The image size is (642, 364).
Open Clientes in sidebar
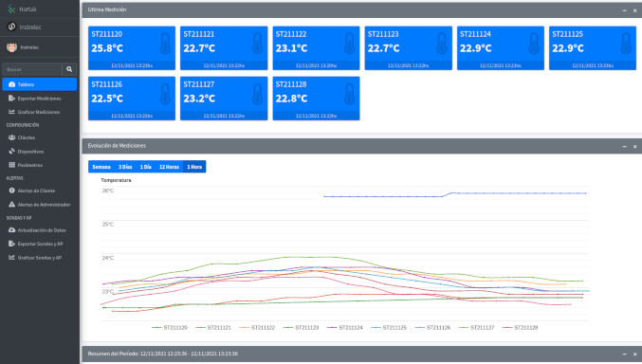click(x=39, y=137)
